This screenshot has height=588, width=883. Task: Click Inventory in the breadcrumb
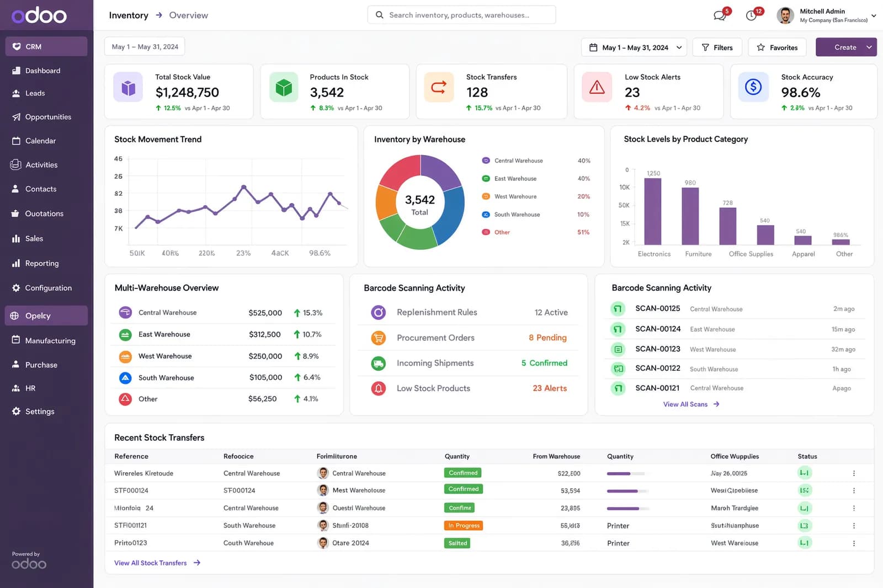129,15
